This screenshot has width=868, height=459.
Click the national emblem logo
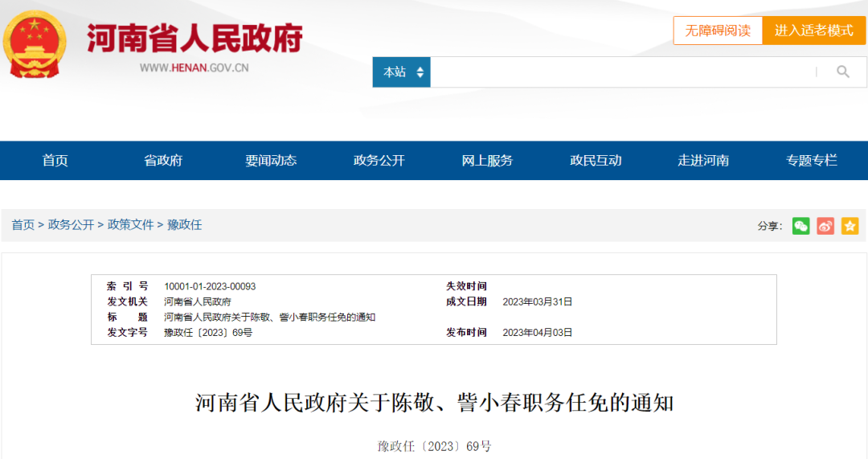pyautogui.click(x=35, y=45)
